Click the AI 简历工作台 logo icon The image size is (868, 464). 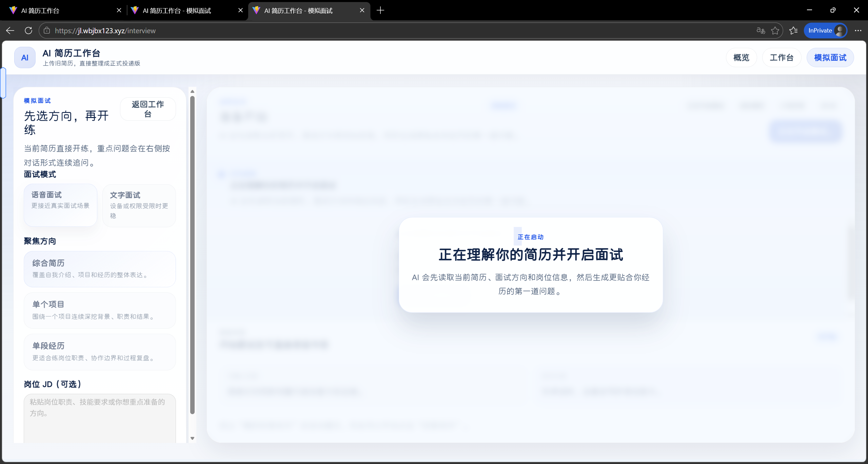tap(24, 57)
